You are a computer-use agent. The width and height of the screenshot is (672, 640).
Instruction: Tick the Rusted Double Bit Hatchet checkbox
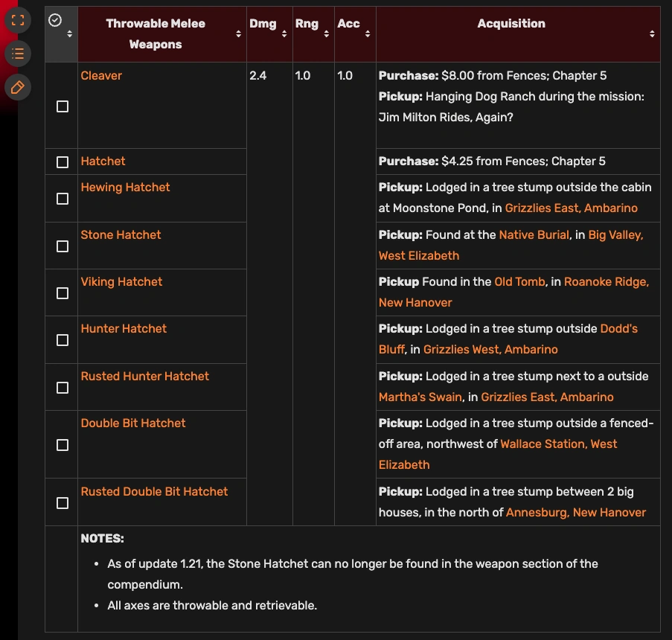click(x=63, y=503)
